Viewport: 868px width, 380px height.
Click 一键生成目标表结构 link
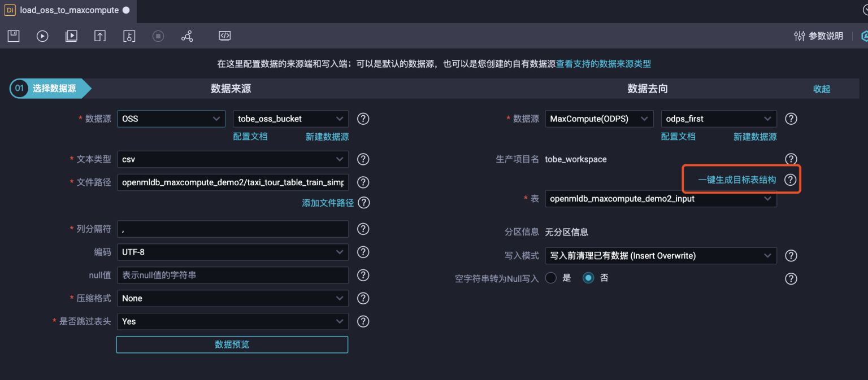(x=737, y=180)
